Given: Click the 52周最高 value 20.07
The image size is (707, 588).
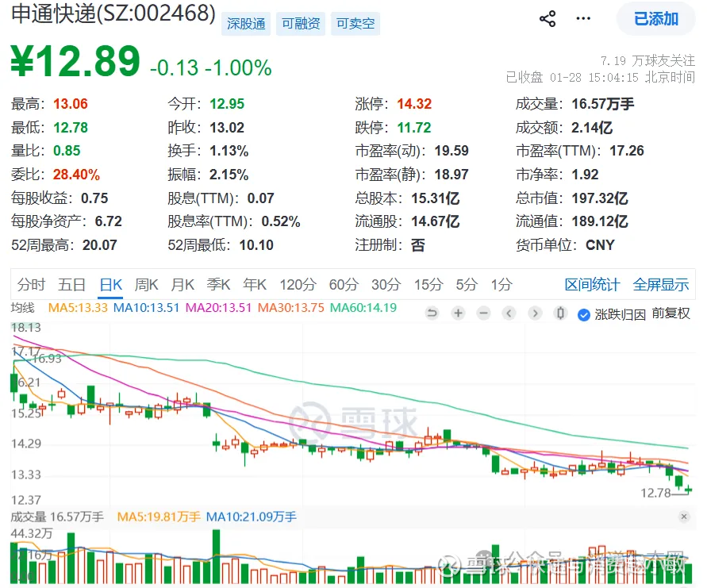Looking at the screenshot, I should coord(100,245).
